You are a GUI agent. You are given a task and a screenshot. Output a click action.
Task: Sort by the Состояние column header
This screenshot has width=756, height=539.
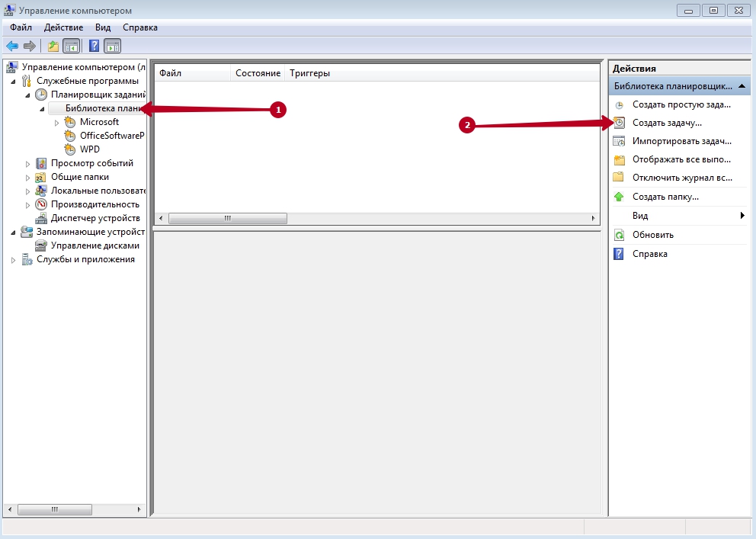pos(258,73)
